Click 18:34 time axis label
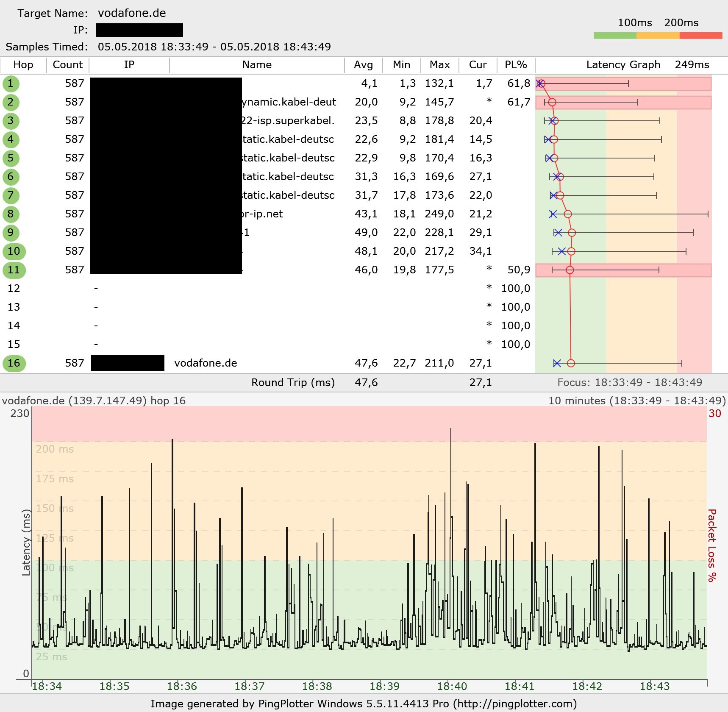Screen dimensions: 728x712 tap(47, 687)
